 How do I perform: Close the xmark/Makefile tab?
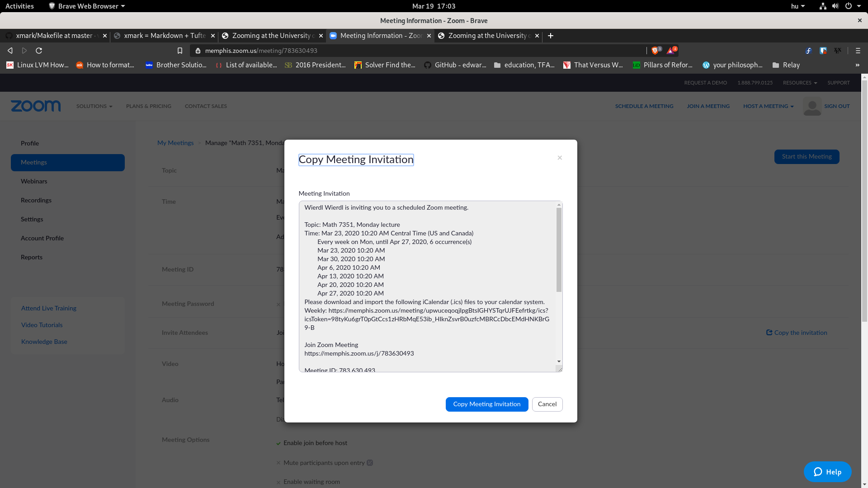105,36
